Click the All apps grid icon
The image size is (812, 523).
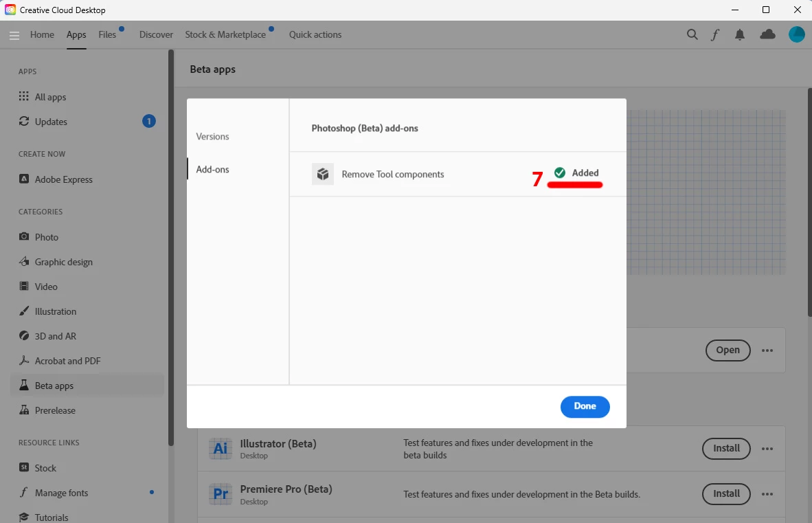[24, 96]
